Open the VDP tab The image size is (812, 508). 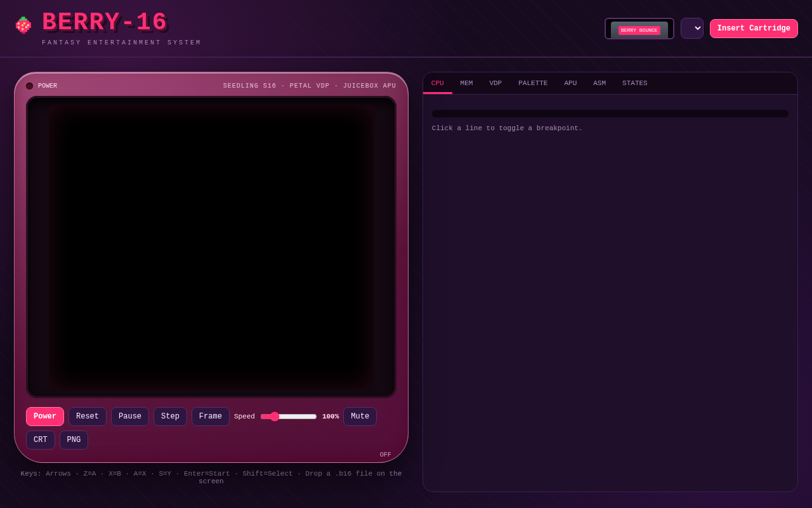click(495, 83)
